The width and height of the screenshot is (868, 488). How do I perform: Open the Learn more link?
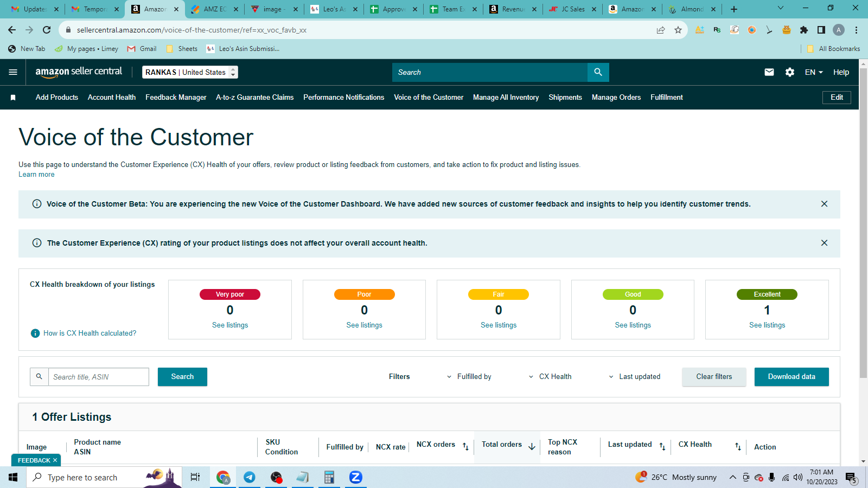(36, 175)
